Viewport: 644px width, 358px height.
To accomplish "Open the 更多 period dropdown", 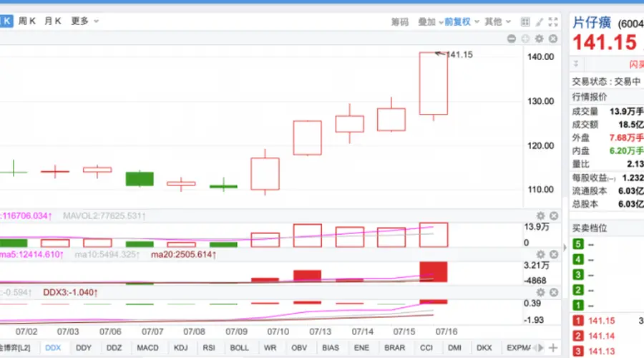I will pyautogui.click(x=84, y=21).
